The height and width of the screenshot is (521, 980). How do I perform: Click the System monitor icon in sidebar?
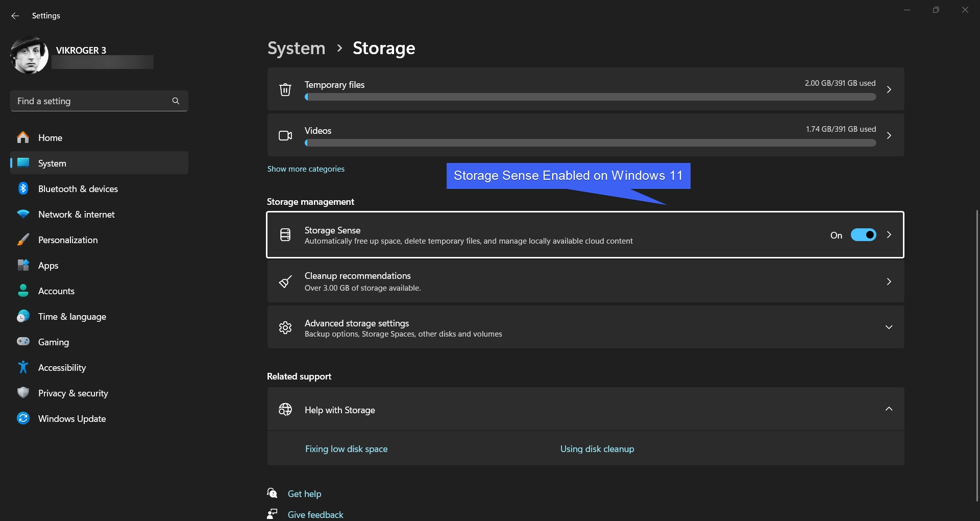point(23,163)
